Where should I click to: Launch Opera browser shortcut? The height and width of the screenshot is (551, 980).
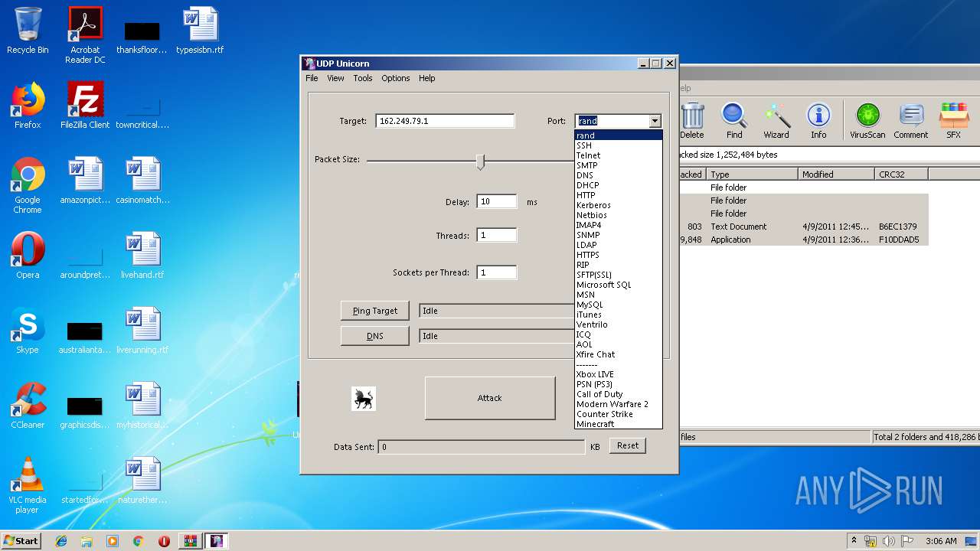click(28, 256)
